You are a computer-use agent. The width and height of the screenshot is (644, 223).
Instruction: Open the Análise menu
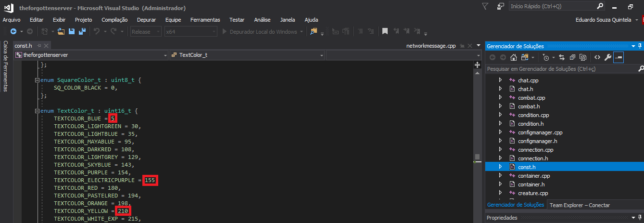click(x=262, y=20)
